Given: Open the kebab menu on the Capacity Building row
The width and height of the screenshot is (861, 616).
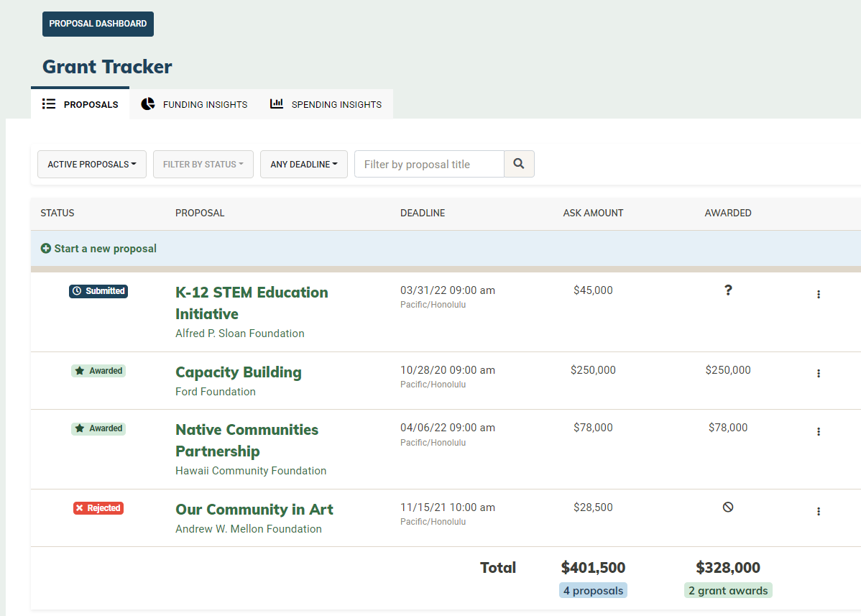Looking at the screenshot, I should click(x=819, y=373).
